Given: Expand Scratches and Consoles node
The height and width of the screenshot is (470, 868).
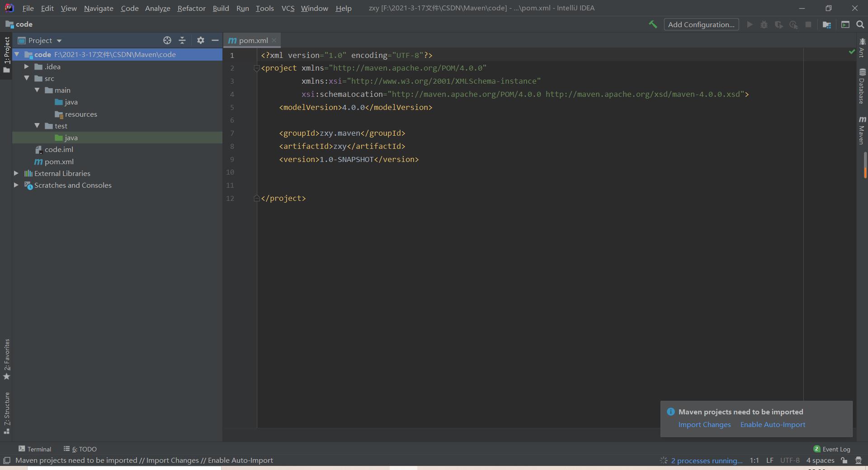Looking at the screenshot, I should point(16,185).
